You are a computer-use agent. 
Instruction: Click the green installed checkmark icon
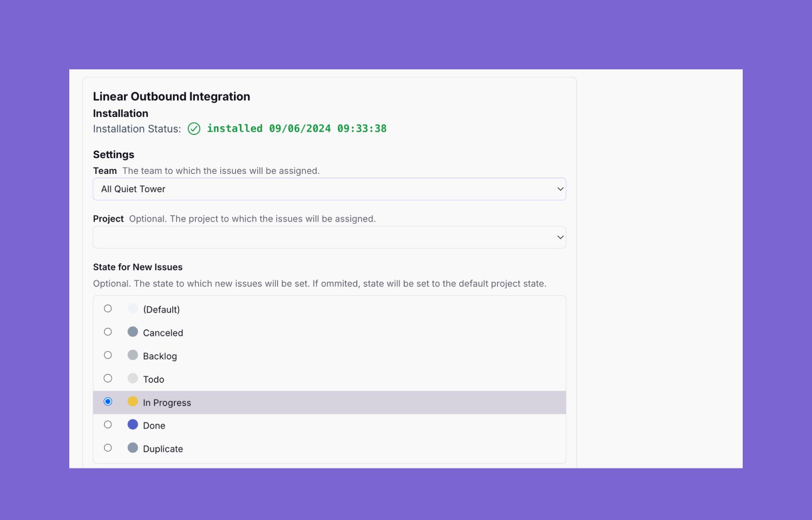pos(194,129)
